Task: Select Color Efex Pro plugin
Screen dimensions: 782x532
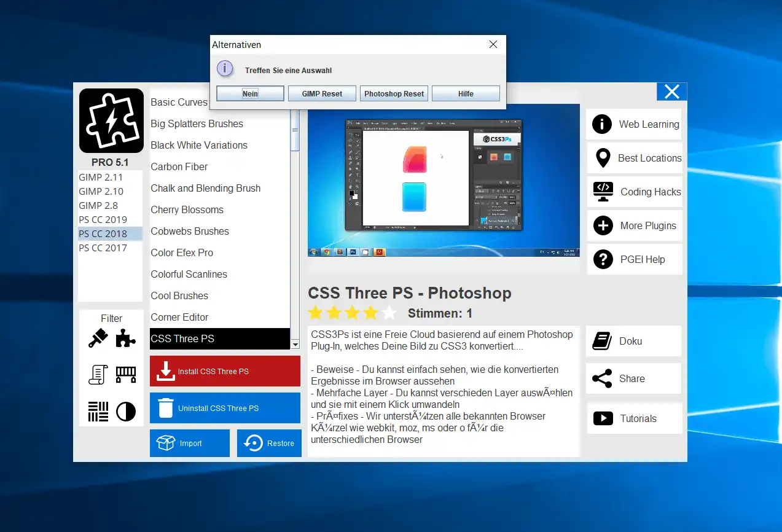Action: click(219, 252)
